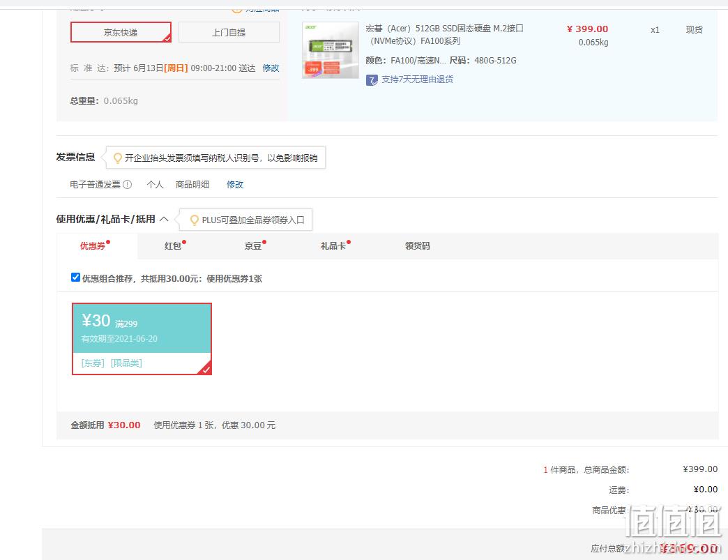
Task: Click the 运费 ¥0.00 value
Action: [705, 489]
